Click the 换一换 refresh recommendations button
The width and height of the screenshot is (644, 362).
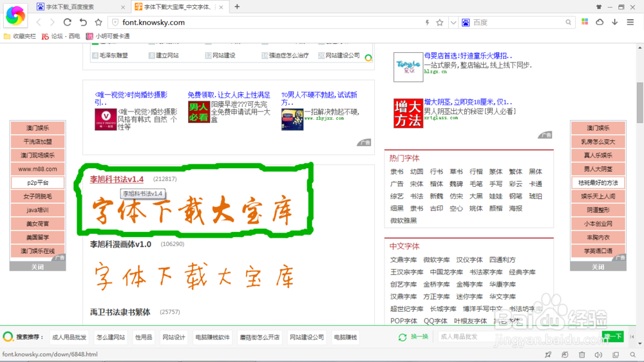(x=419, y=336)
